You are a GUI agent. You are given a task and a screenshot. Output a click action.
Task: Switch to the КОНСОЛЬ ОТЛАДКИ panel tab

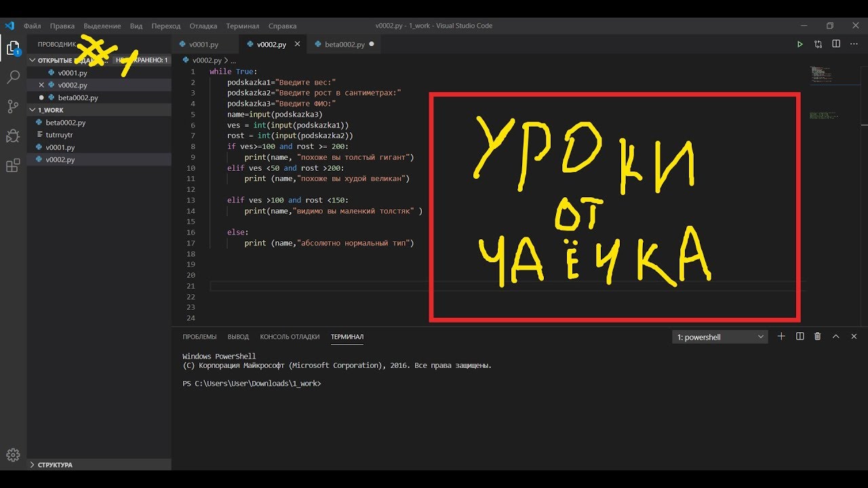coord(290,337)
